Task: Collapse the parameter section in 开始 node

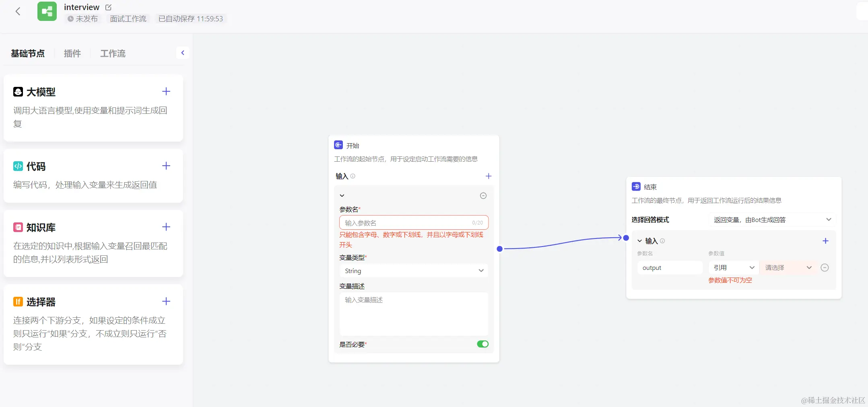Action: point(342,196)
